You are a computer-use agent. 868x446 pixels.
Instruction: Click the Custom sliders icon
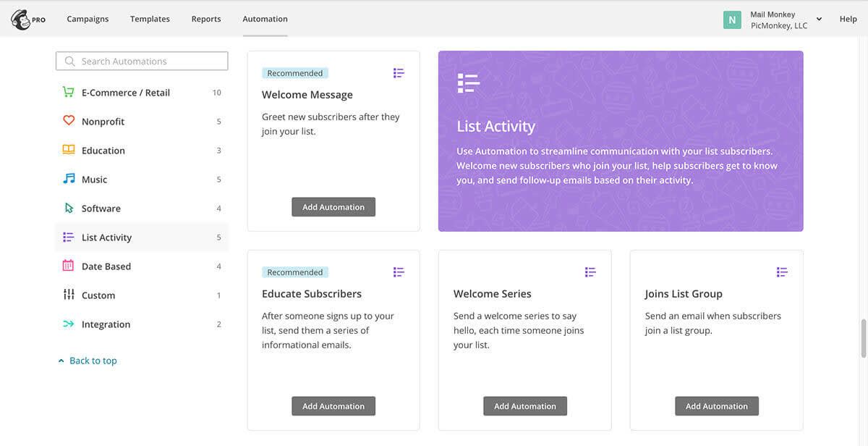69,295
